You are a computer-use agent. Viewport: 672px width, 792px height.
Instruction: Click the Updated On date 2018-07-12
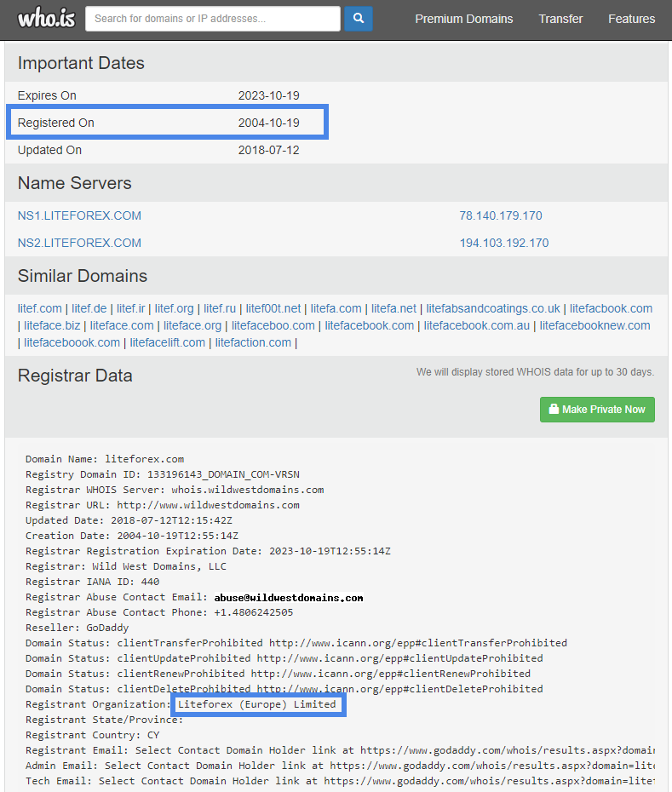click(x=269, y=150)
